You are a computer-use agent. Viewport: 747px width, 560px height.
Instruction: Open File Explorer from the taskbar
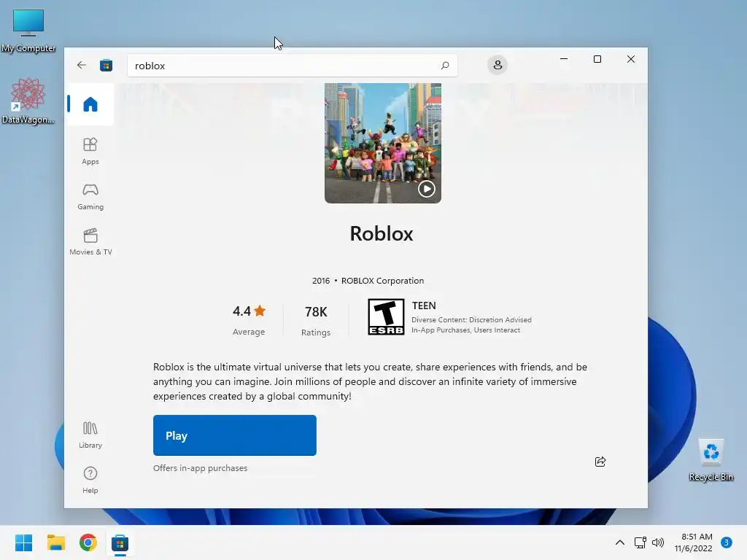click(55, 542)
